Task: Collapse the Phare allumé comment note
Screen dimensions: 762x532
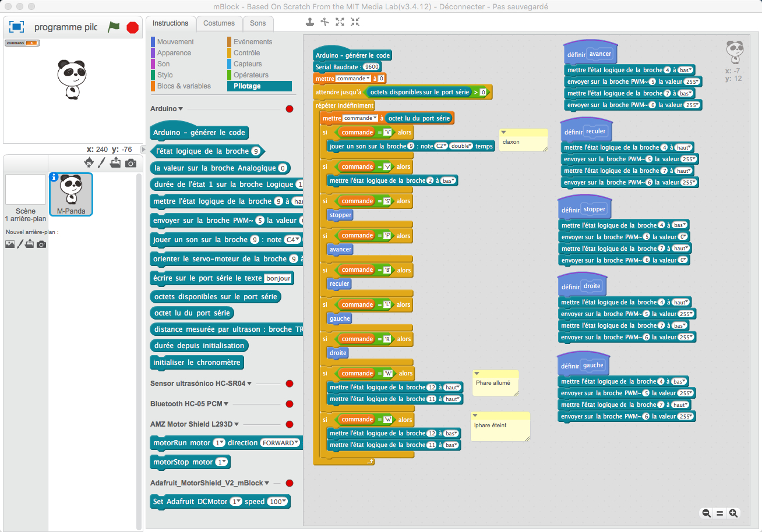Action: tap(477, 374)
